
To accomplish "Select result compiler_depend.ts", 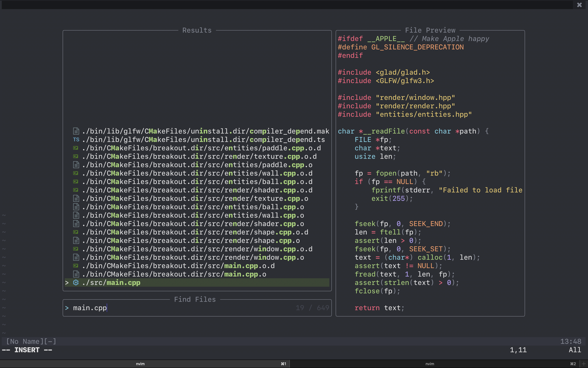I will coord(197,140).
